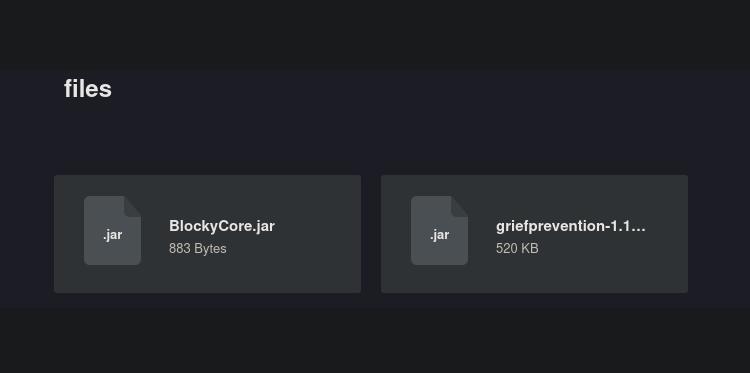Click the griefprevention jar file icon
This screenshot has width=750, height=373.
(439, 230)
